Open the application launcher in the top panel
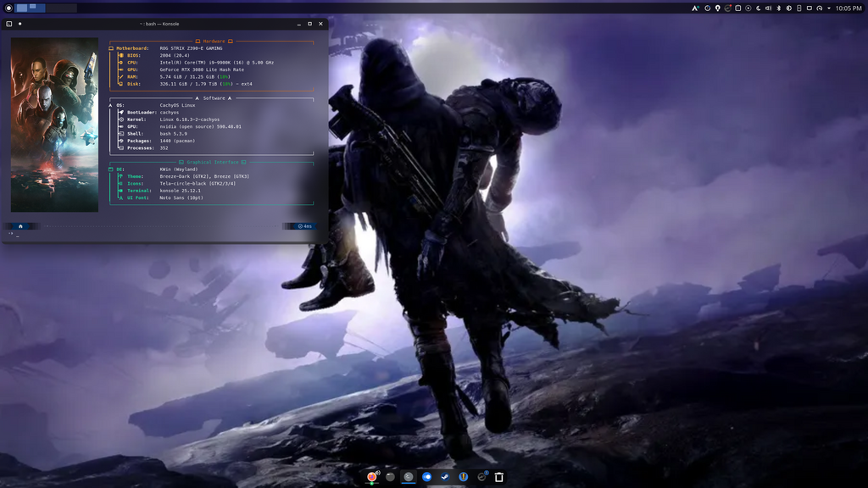 8,8
